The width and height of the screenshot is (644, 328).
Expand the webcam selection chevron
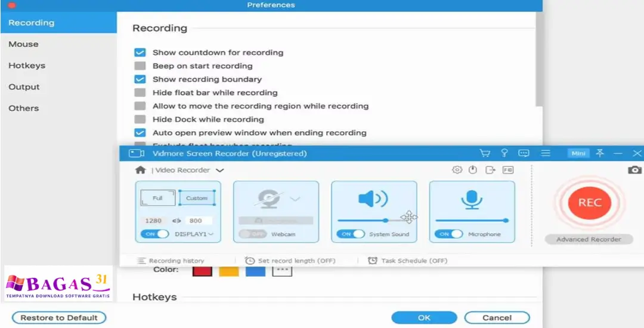pyautogui.click(x=295, y=199)
